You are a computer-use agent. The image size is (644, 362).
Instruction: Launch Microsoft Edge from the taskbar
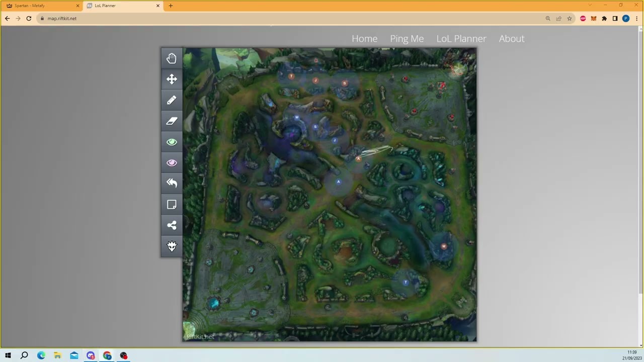[41, 356]
